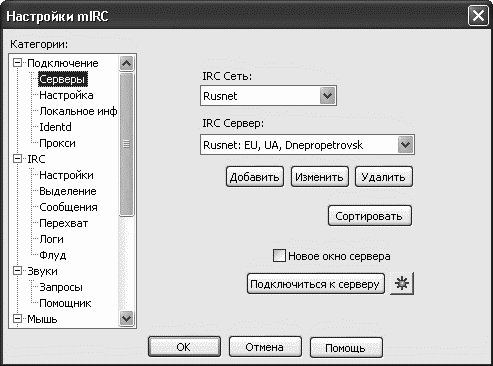The image size is (493, 366).
Task: Click the Отмена button
Action: click(x=265, y=347)
